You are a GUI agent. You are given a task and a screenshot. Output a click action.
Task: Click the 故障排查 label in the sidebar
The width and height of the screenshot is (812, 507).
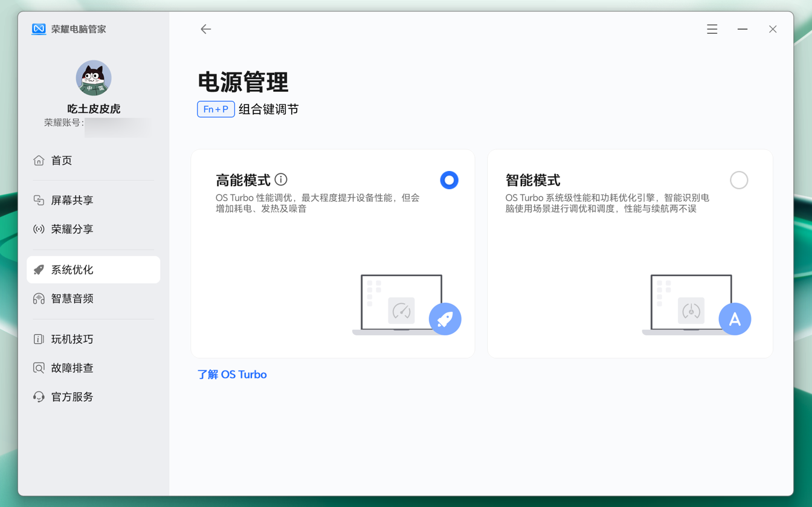(x=72, y=368)
